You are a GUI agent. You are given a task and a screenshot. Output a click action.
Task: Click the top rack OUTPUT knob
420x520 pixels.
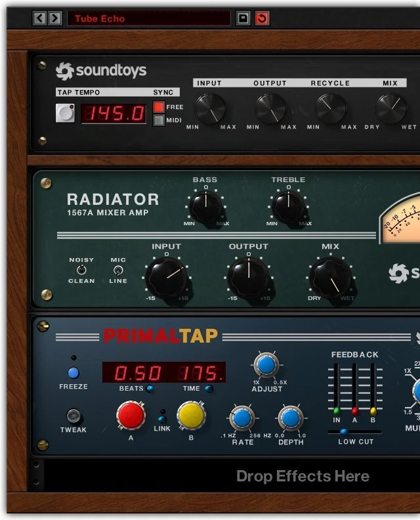coord(270,109)
